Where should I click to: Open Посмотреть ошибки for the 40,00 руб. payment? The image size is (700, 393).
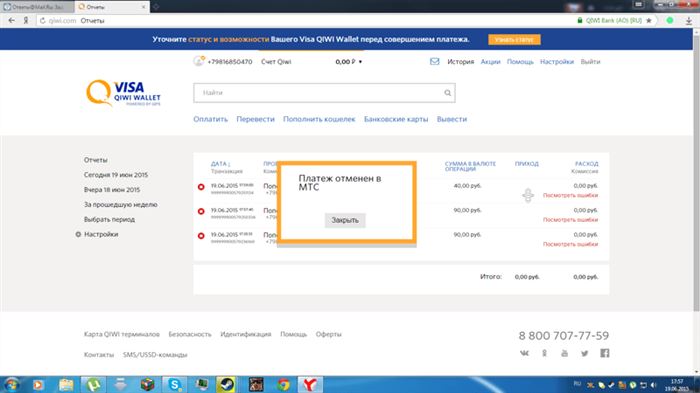570,195
